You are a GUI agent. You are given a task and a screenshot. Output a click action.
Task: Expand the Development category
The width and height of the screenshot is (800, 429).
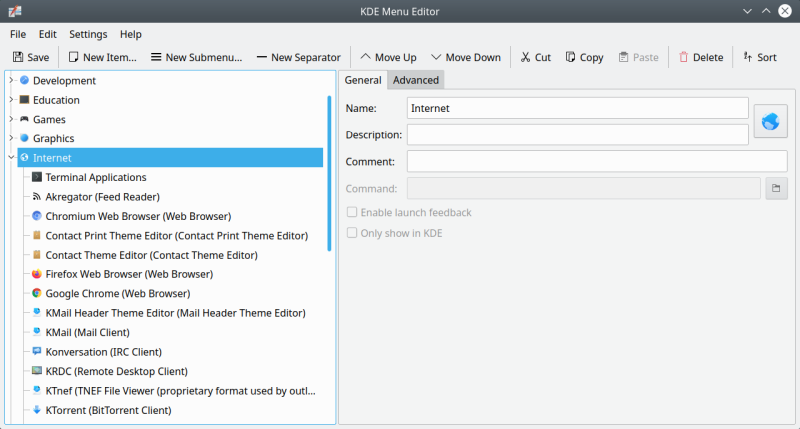coord(11,80)
